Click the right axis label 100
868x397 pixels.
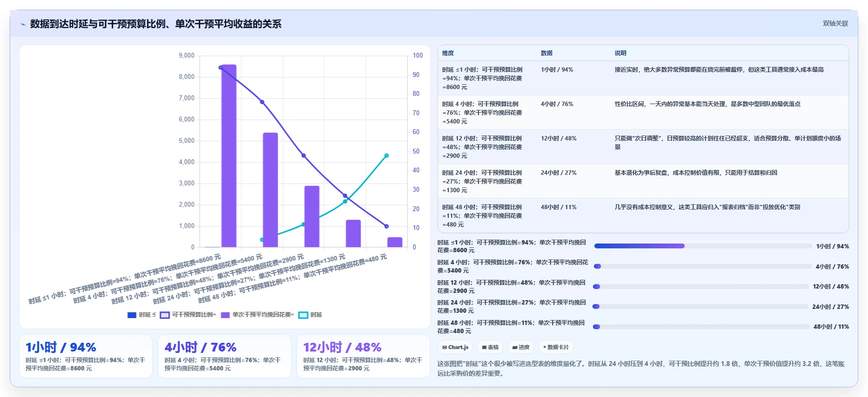pyautogui.click(x=418, y=56)
